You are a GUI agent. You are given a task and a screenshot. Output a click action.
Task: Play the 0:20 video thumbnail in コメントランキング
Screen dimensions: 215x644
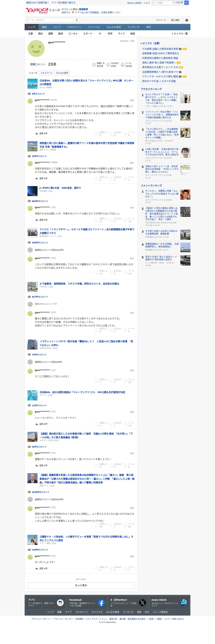[185, 212]
